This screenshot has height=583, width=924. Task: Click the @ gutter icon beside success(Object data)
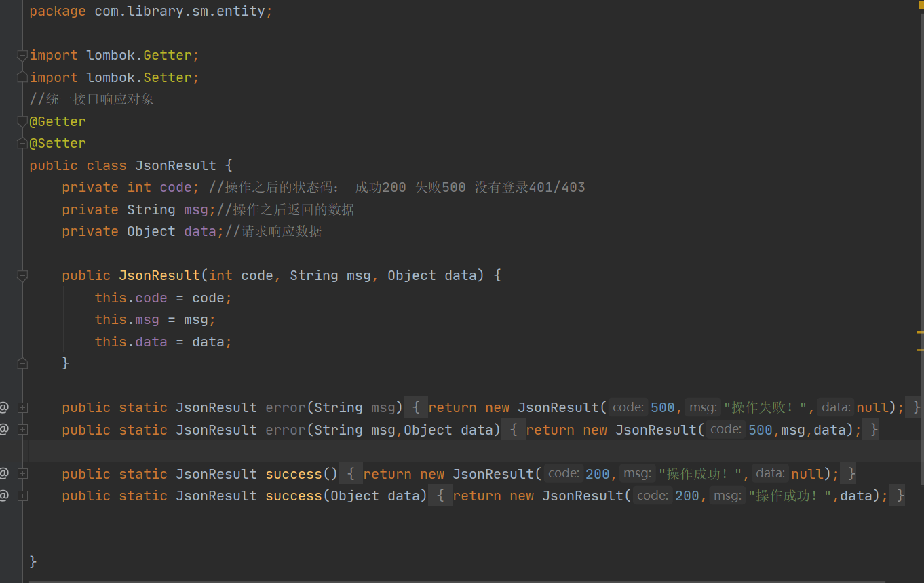coord(4,496)
